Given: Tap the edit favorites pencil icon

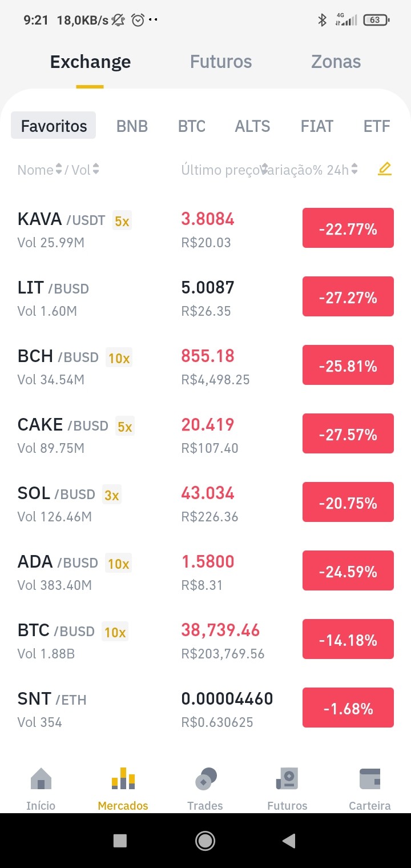Looking at the screenshot, I should (x=385, y=169).
